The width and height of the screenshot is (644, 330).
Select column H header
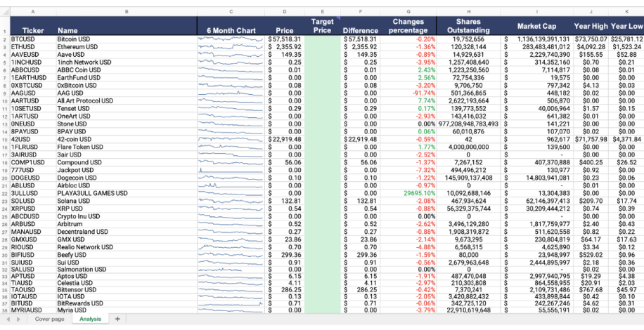click(468, 12)
